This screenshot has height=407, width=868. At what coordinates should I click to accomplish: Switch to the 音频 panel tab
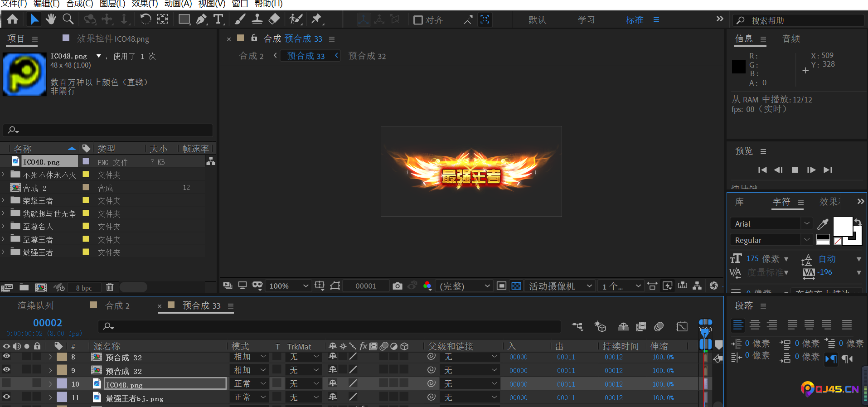pos(791,39)
